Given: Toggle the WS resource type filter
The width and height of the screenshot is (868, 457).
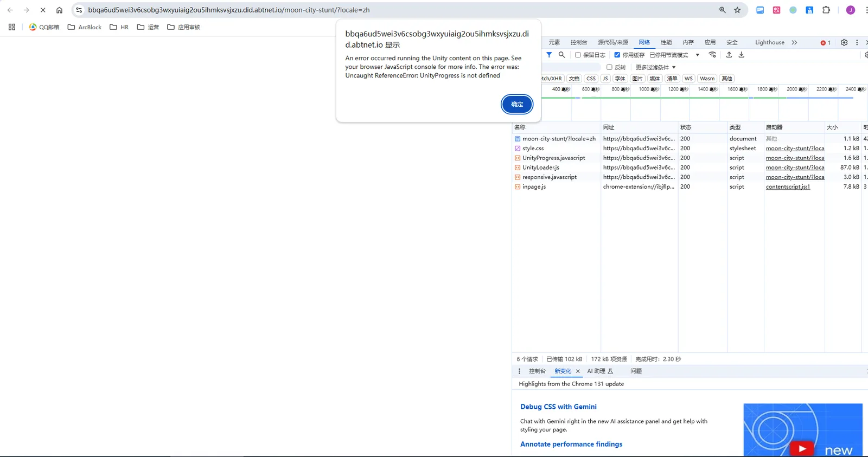Looking at the screenshot, I should click(x=688, y=79).
